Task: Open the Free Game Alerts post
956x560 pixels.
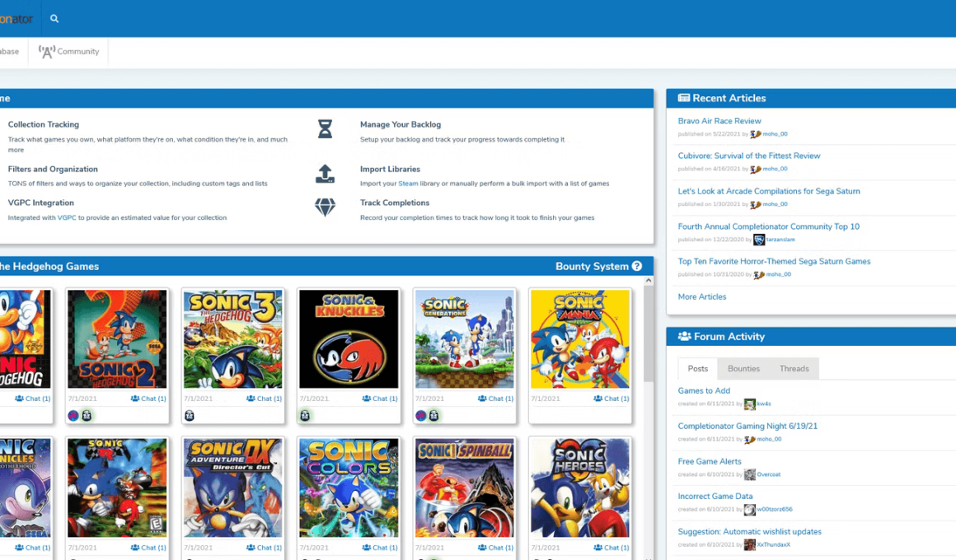Action: pos(710,461)
